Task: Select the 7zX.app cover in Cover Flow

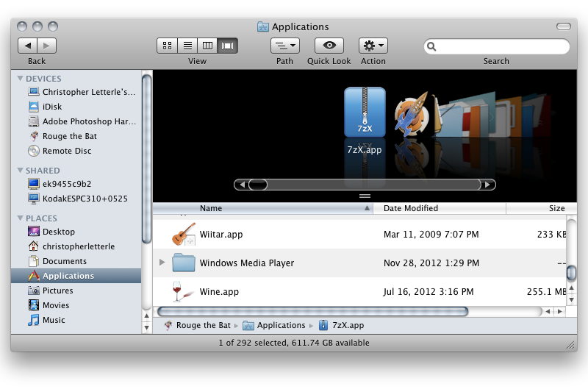Action: click(x=365, y=113)
